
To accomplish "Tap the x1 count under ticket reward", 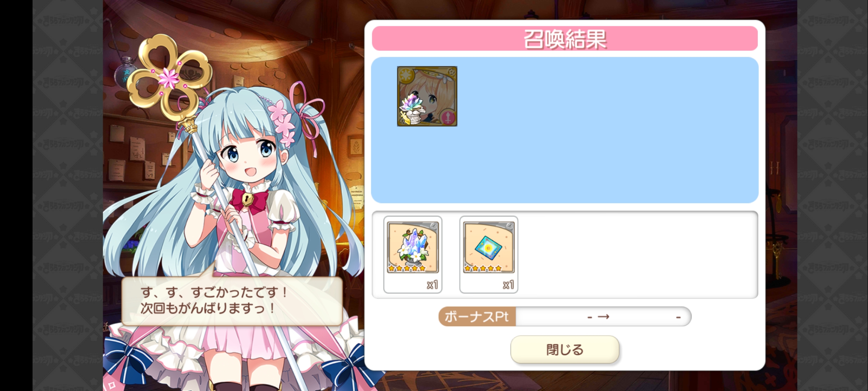I will pos(508,285).
